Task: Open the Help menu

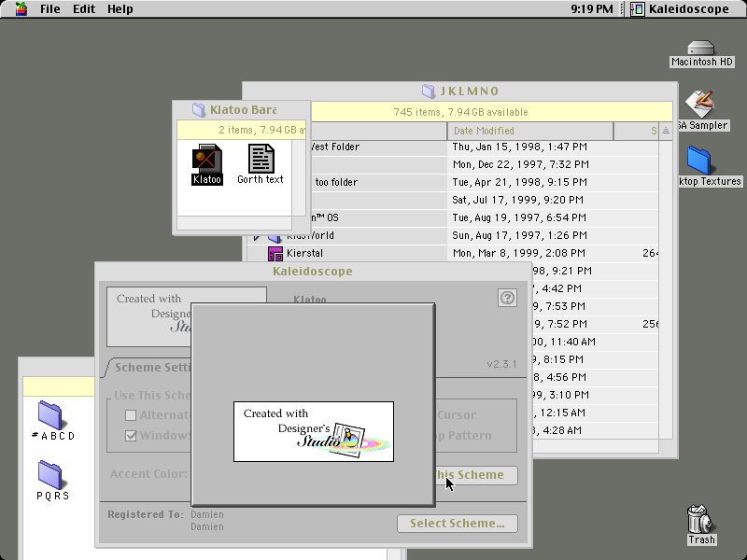Action: coord(120,9)
